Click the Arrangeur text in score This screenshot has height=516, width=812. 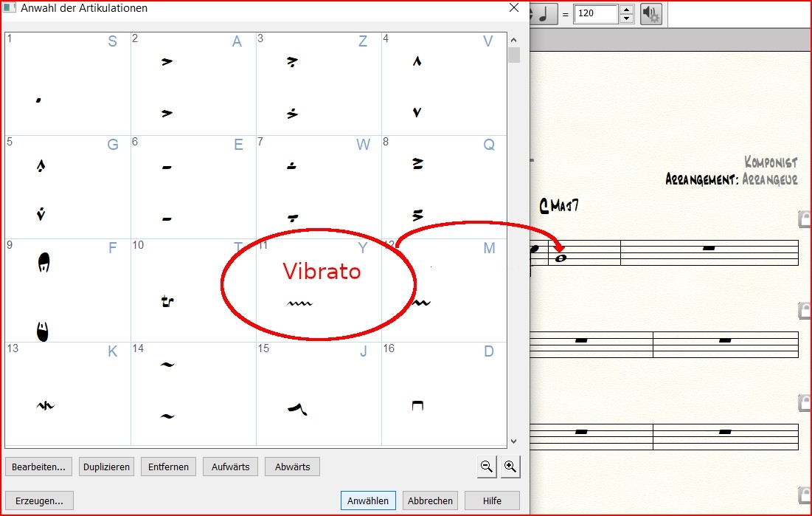770,179
